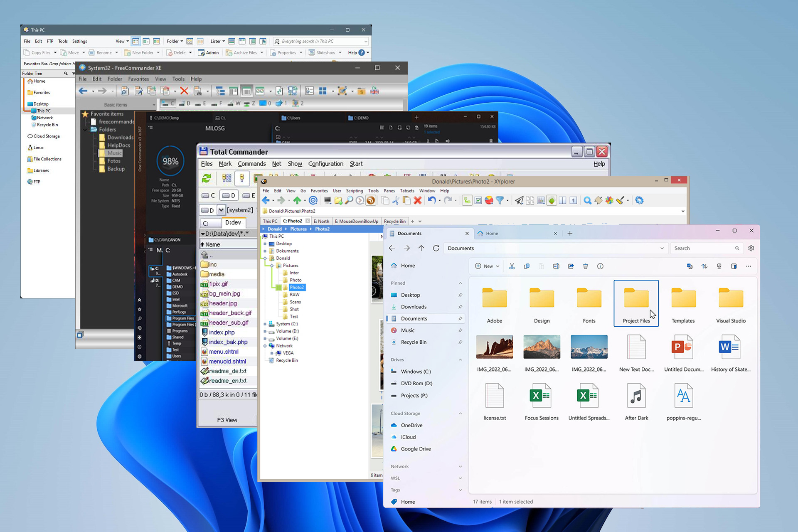Open the Lister dropdown in This PC window
The width and height of the screenshot is (798, 532).
(x=218, y=41)
